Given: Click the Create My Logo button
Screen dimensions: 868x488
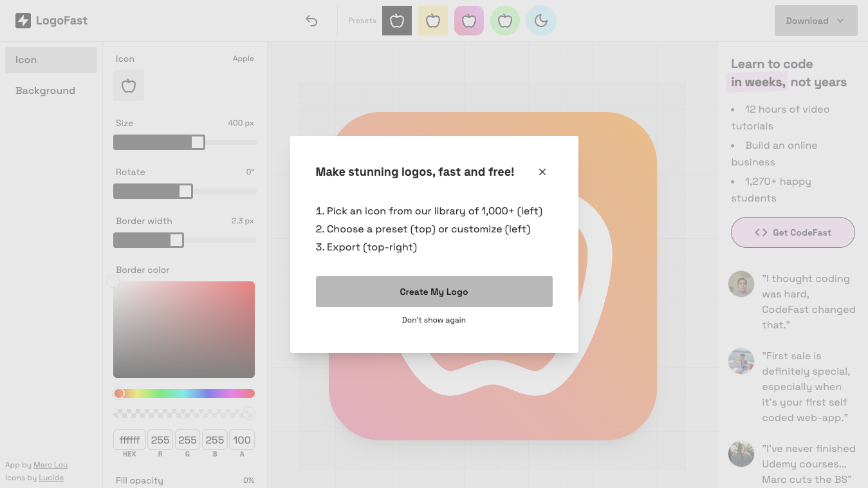Looking at the screenshot, I should click(434, 292).
